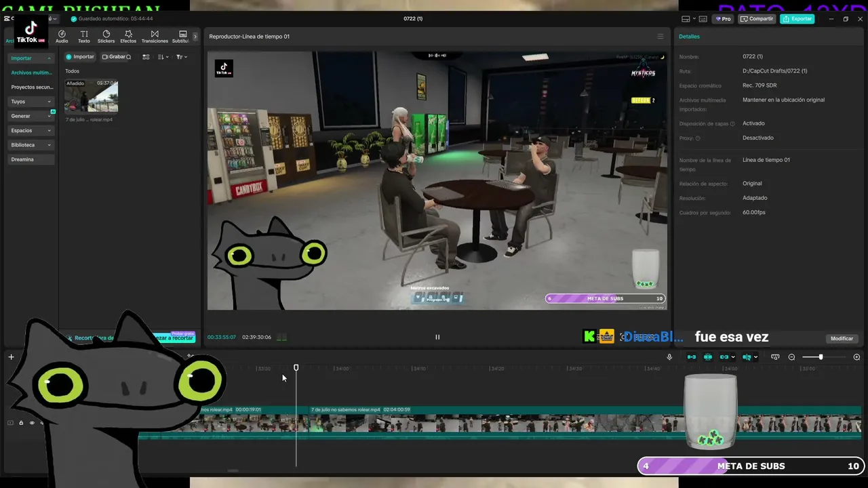This screenshot has width=868, height=488.
Task: Click the Compartir button
Action: point(757,19)
